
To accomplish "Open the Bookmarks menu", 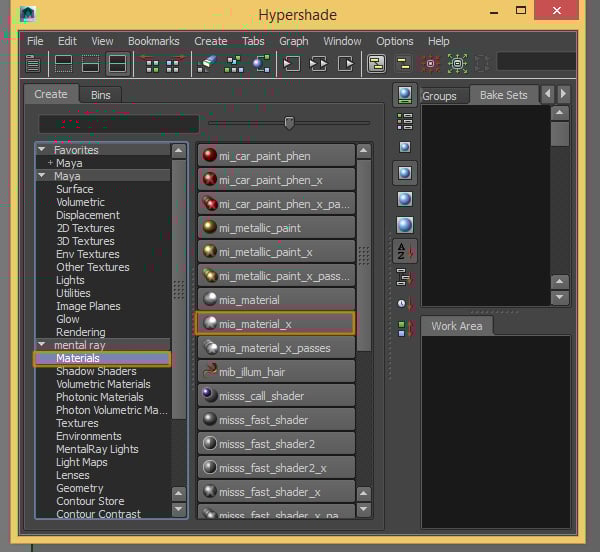I will (x=153, y=41).
